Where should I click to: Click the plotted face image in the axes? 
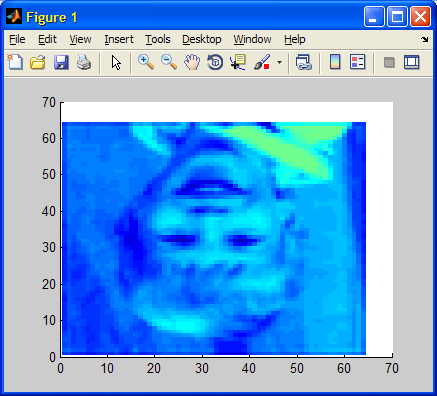[214, 238]
